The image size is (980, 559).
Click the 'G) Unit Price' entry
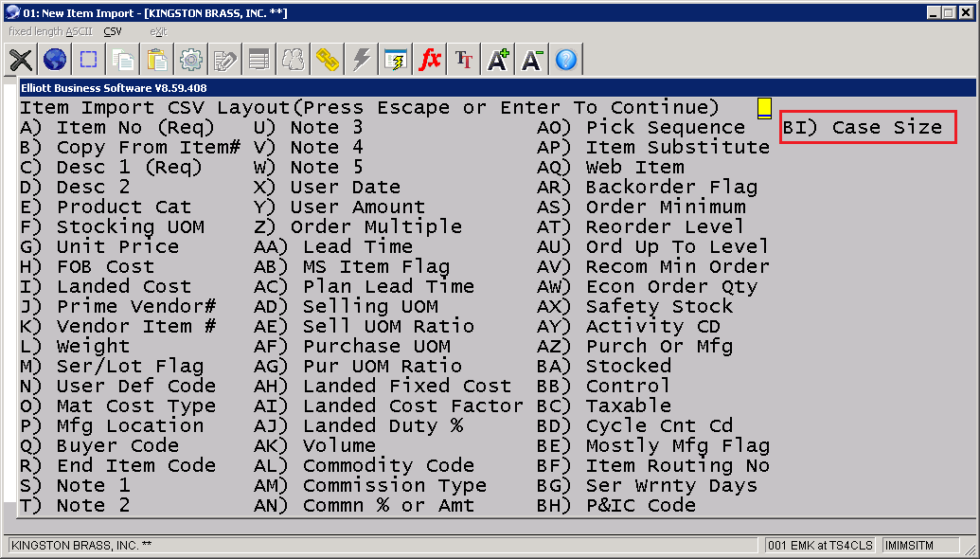(99, 247)
